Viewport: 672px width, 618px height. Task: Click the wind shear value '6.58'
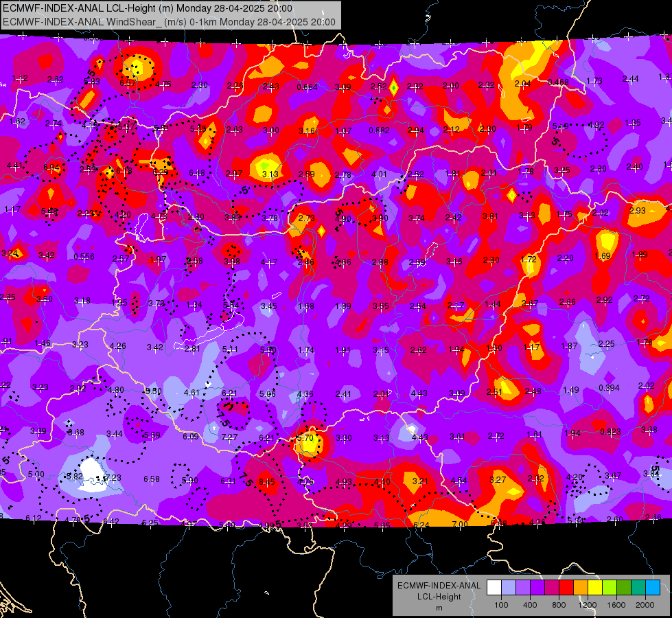[x=152, y=479]
